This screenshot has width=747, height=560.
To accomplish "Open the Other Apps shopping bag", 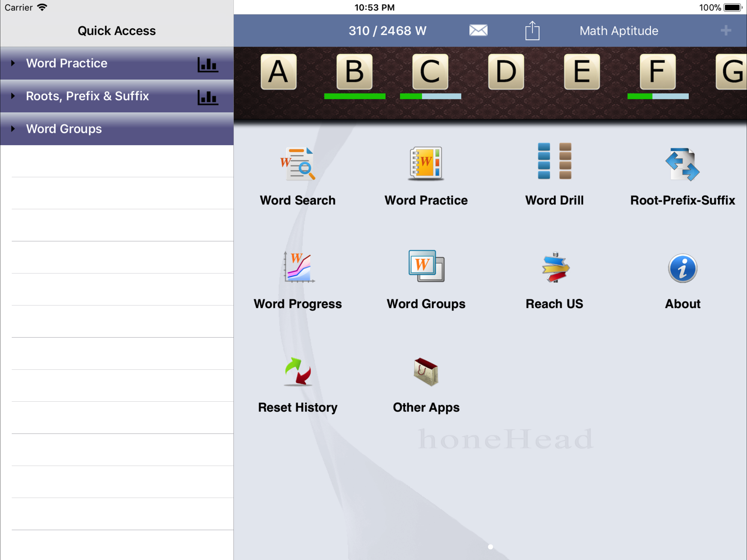I will coord(426,372).
